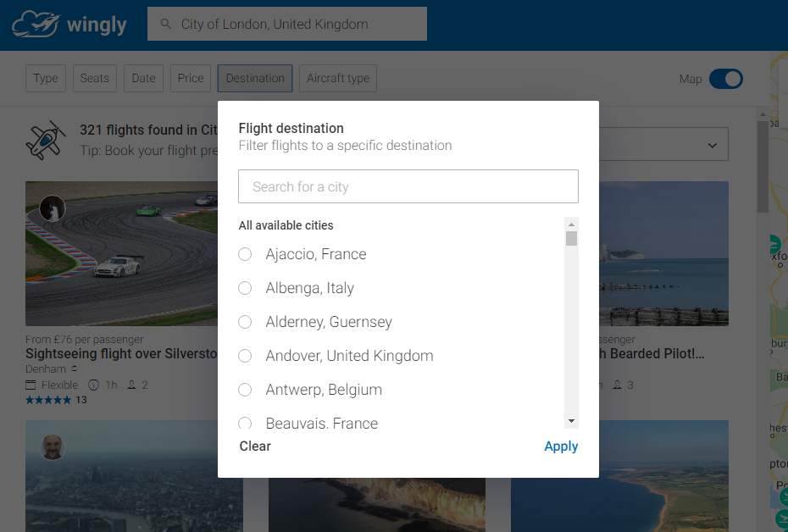The image size is (788, 532).
Task: Open the Aircraft type filter
Action: coord(338,79)
